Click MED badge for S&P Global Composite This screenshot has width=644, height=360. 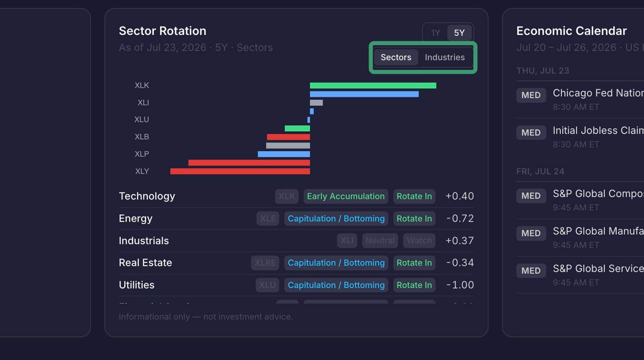pyautogui.click(x=531, y=196)
